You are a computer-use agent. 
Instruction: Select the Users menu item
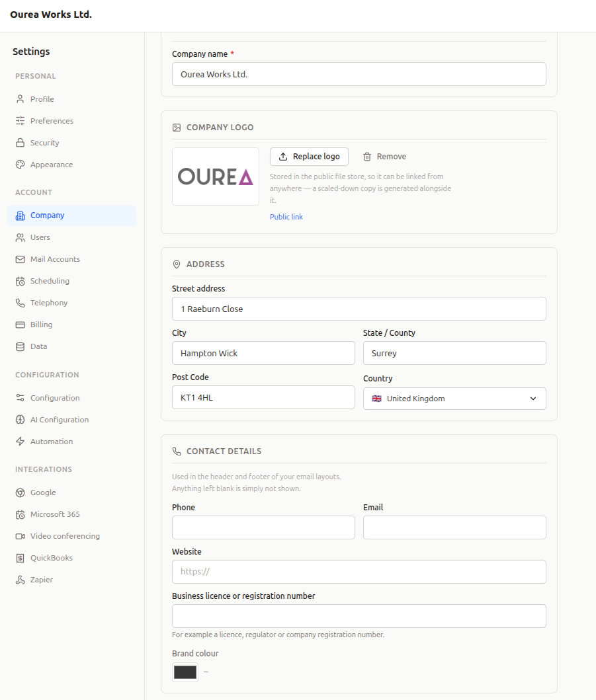point(71,237)
